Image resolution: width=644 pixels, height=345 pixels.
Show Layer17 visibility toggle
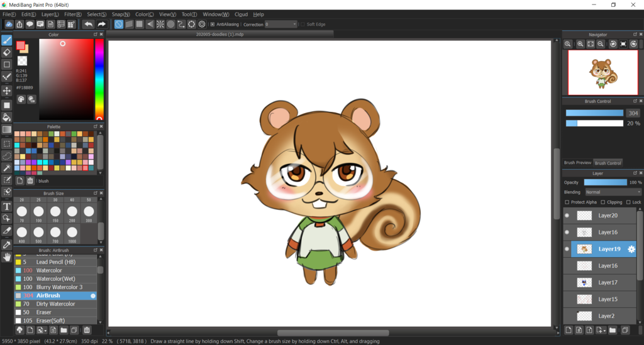[567, 283]
